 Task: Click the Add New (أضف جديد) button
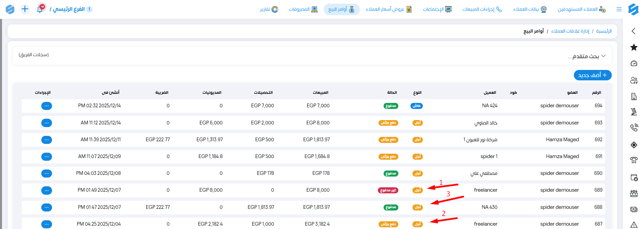point(592,75)
